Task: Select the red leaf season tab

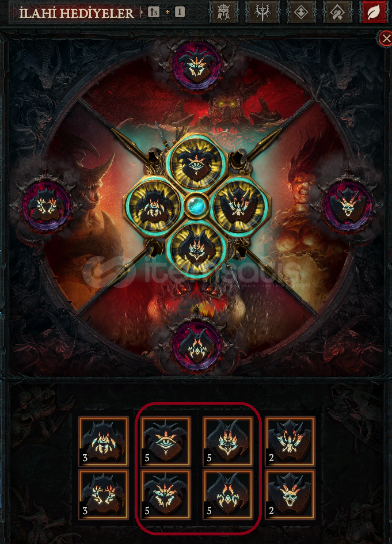Action: pyautogui.click(x=374, y=12)
